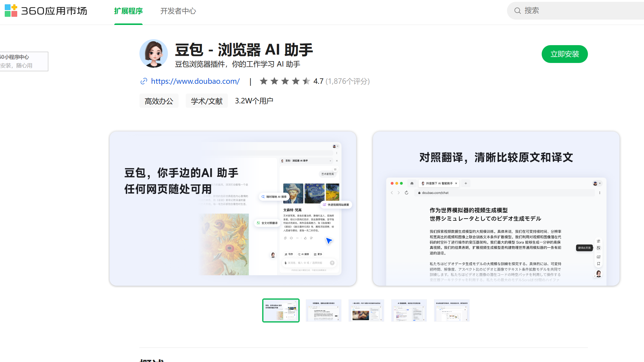Open the 对照翻译 large preview image
644x362 pixels.
coord(496,208)
